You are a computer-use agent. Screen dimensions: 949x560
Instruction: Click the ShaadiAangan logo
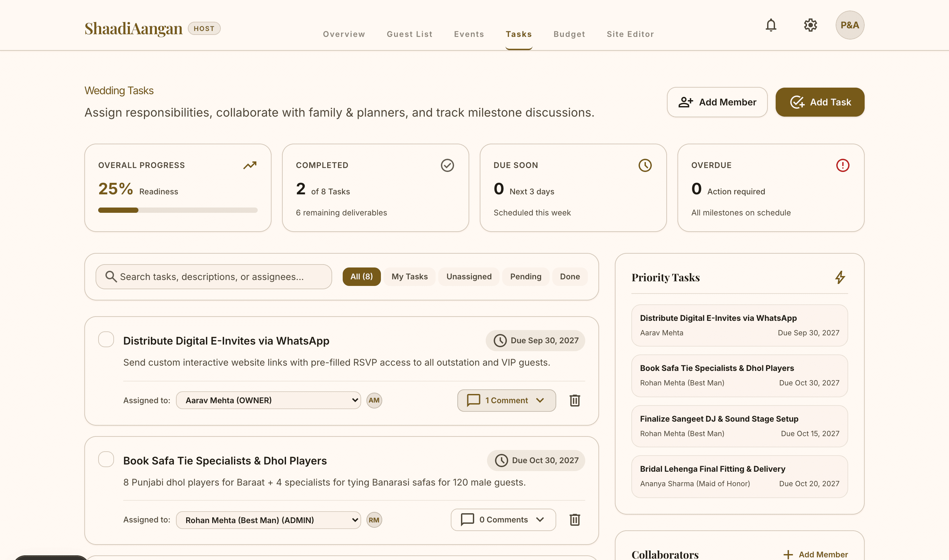(133, 29)
